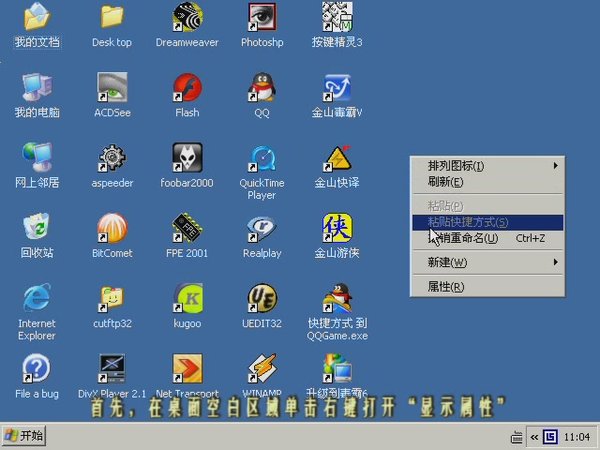
Task: Choose 刷新(E) in the context menu
Action: [488, 182]
